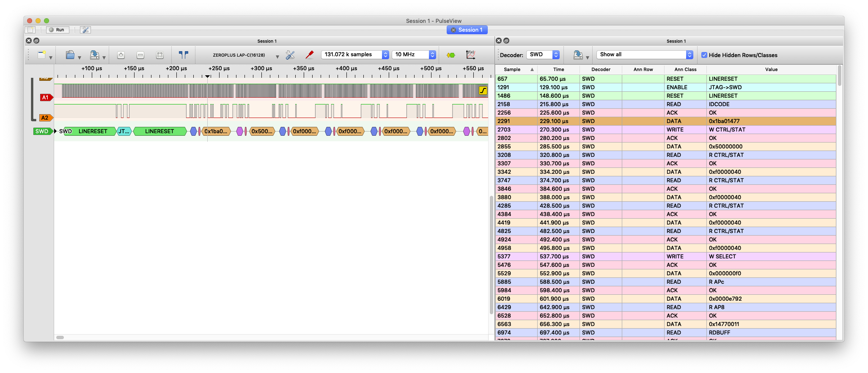868x373 pixels.
Task: Open the Decoder SWD dropdown
Action: pyautogui.click(x=543, y=55)
